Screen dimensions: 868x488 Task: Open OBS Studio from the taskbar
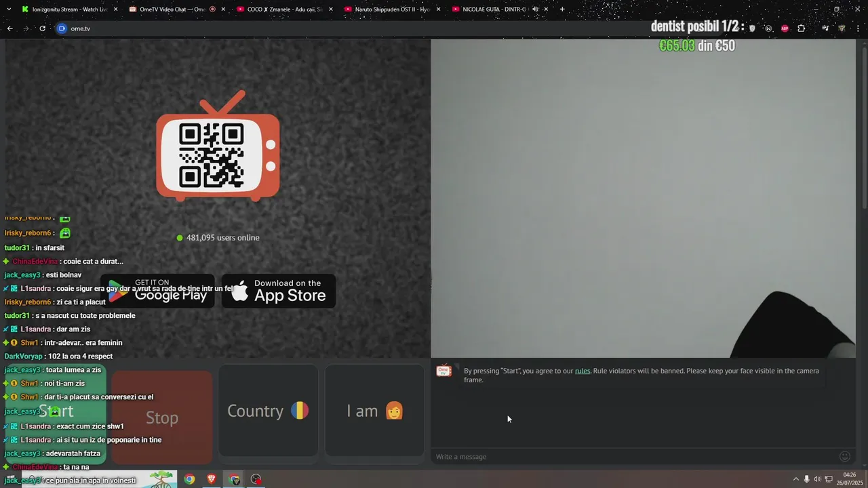(x=256, y=479)
